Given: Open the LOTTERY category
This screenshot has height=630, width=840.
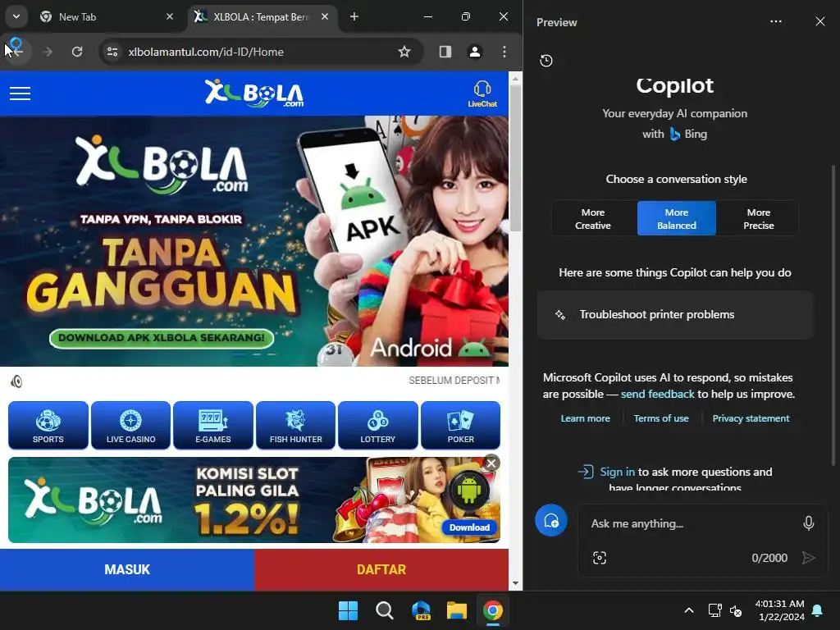Looking at the screenshot, I should point(377,426).
